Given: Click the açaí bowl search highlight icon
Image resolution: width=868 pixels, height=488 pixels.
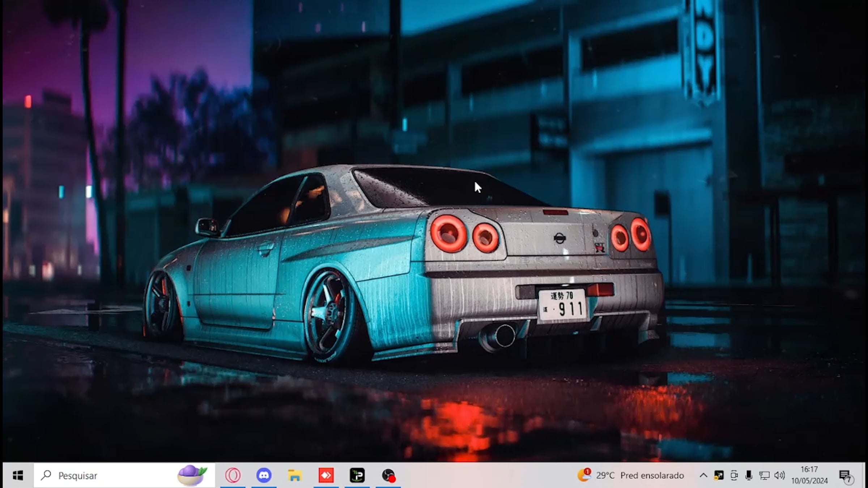Looking at the screenshot, I should click(192, 475).
